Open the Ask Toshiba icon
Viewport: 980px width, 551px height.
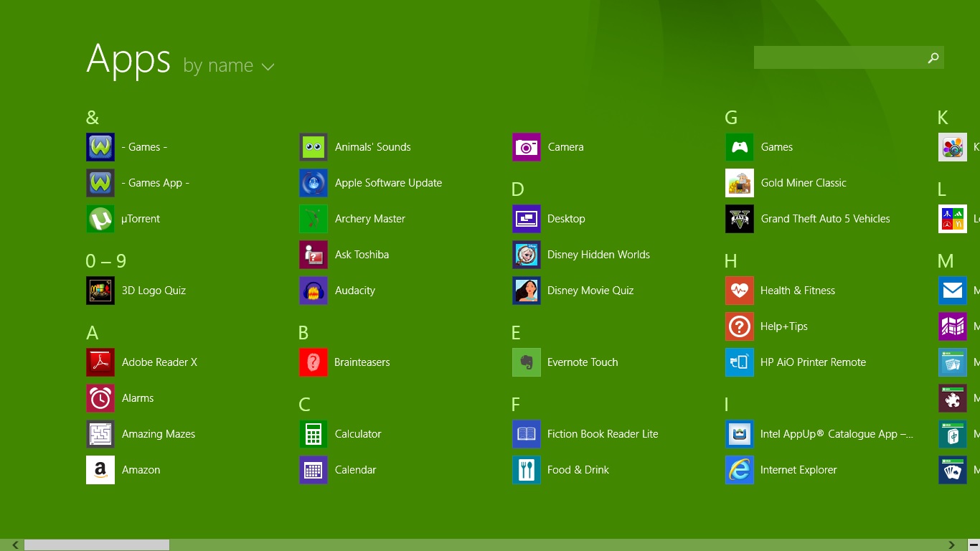pos(314,255)
